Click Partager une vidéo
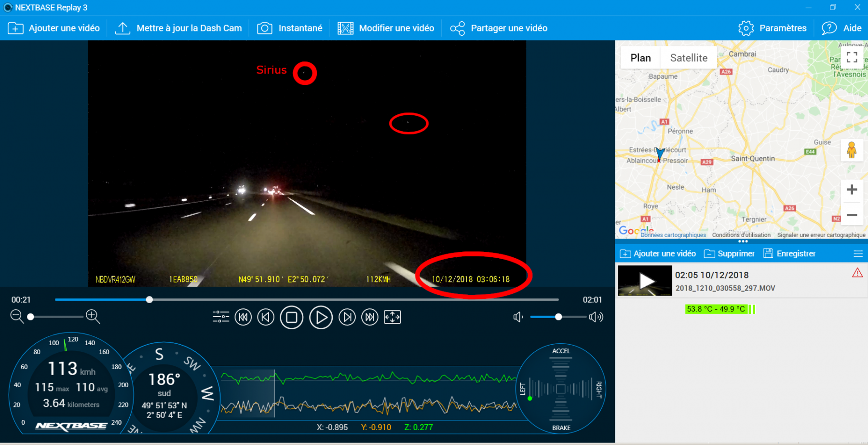The height and width of the screenshot is (445, 868). (499, 28)
